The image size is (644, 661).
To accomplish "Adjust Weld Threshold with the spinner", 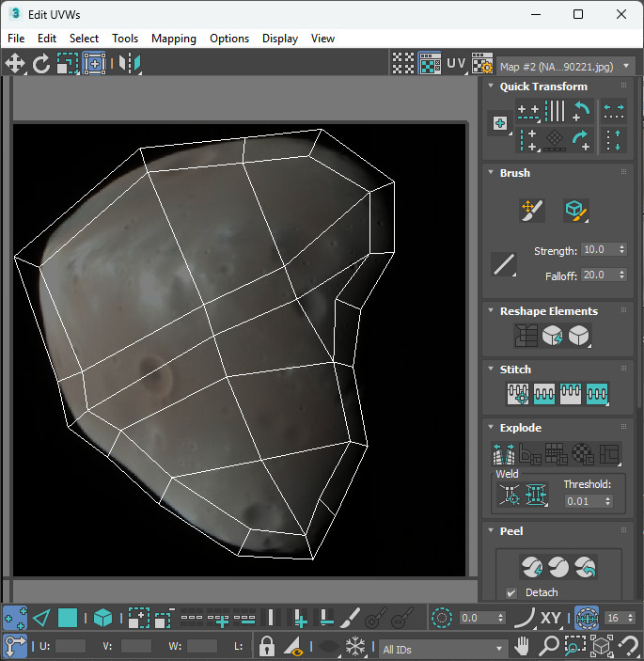I will [x=607, y=501].
